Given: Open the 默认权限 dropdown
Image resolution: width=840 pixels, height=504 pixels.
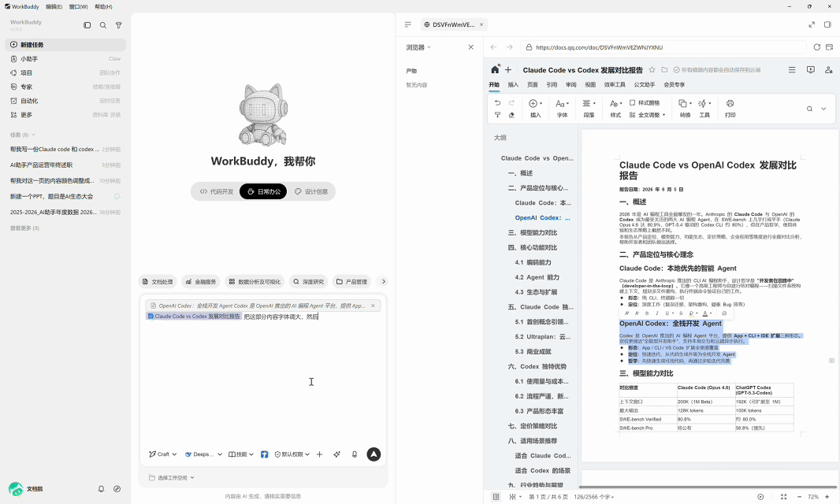Looking at the screenshot, I should click(292, 454).
